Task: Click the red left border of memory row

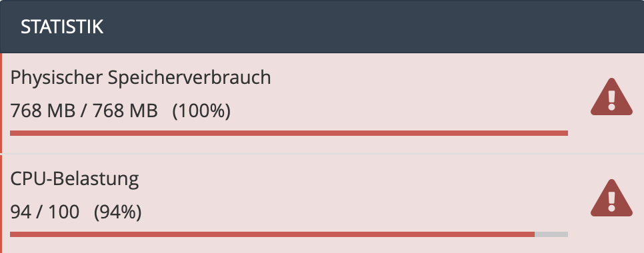Action: coord(1,103)
